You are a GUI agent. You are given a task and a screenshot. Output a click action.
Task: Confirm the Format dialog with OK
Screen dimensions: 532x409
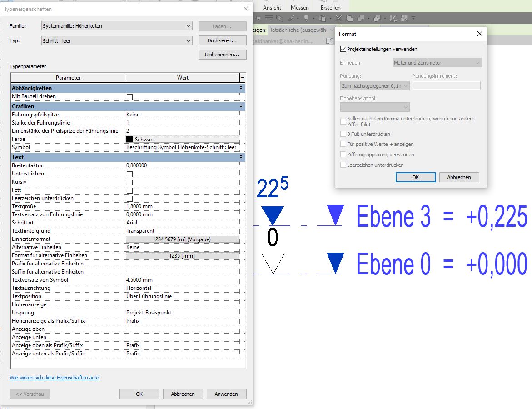coord(415,177)
